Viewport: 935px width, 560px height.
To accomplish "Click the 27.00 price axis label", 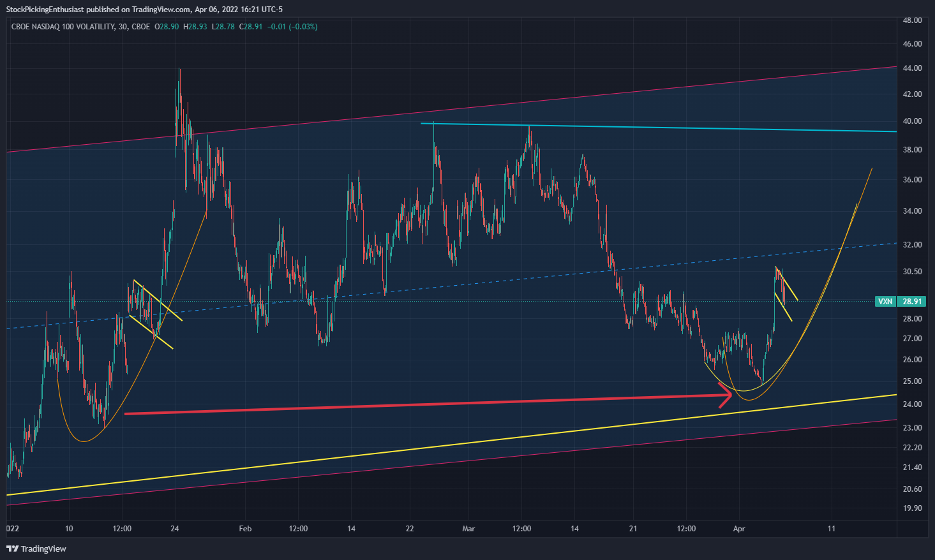I will pos(913,339).
